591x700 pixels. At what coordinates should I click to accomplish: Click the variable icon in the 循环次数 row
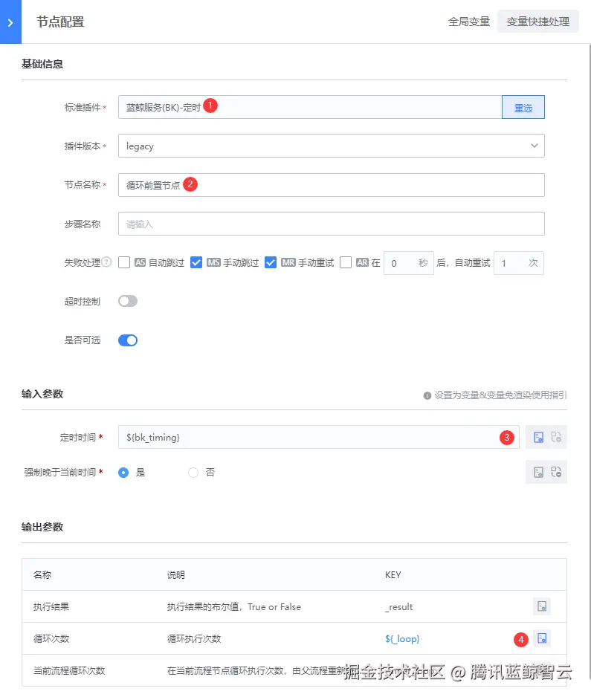[x=542, y=638]
